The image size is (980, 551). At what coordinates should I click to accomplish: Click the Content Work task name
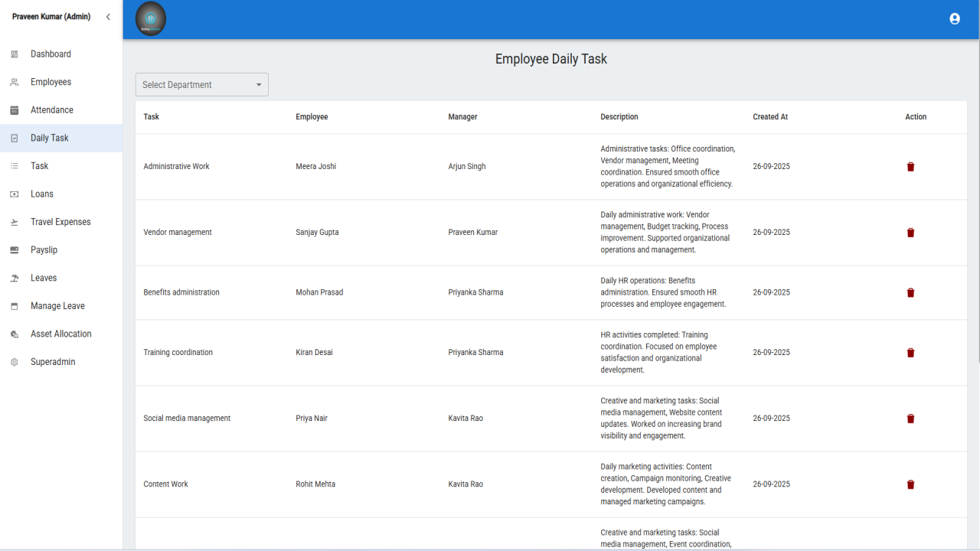(x=165, y=484)
